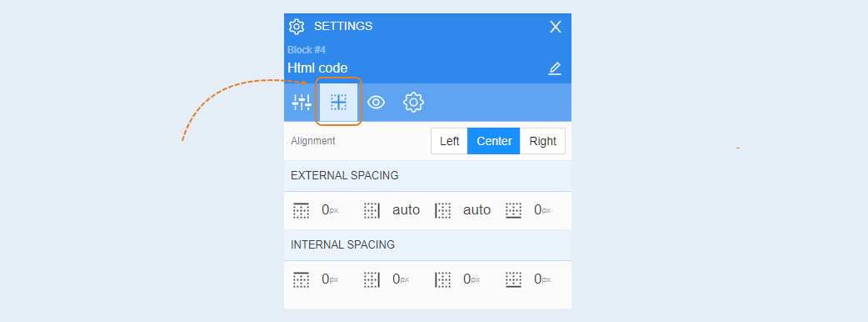
Task: Edit external right spacing auto value
Action: [407, 210]
